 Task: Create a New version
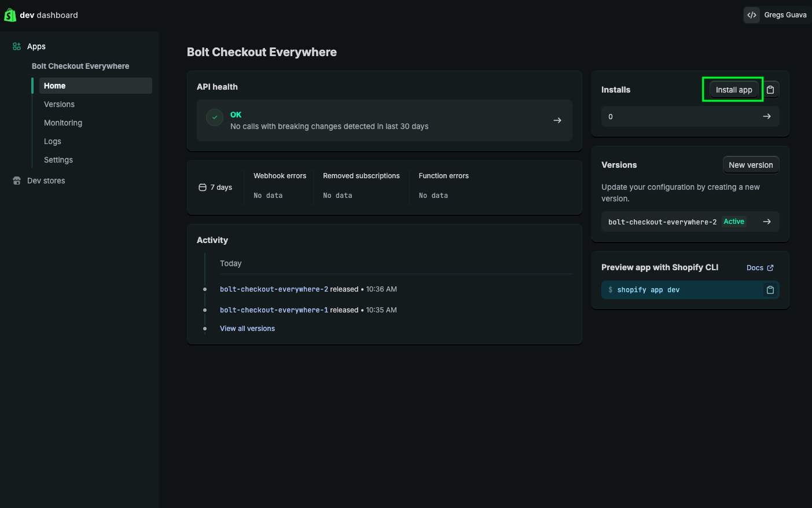tap(751, 165)
